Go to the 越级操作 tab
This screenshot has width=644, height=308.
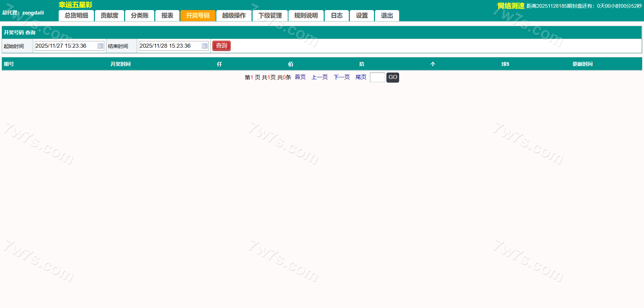[234, 15]
